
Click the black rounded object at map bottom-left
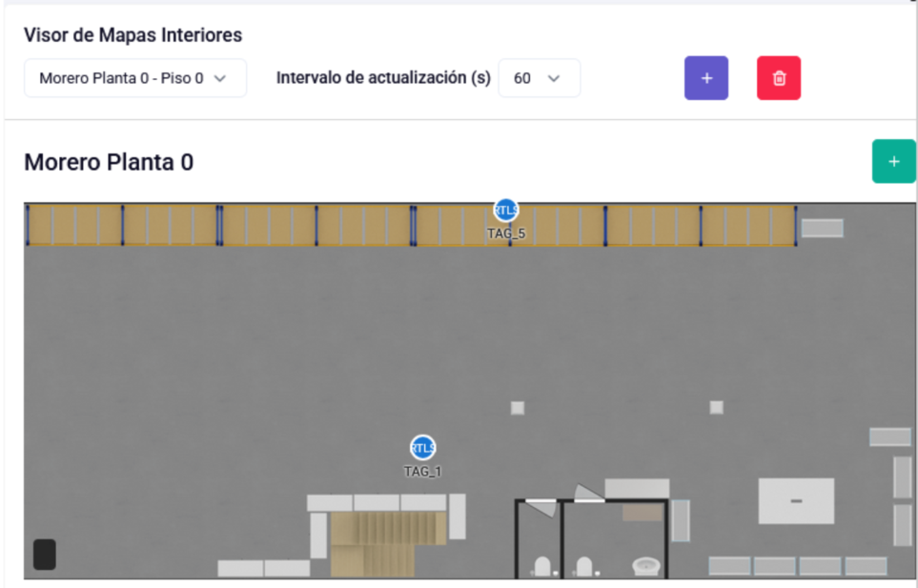point(45,554)
